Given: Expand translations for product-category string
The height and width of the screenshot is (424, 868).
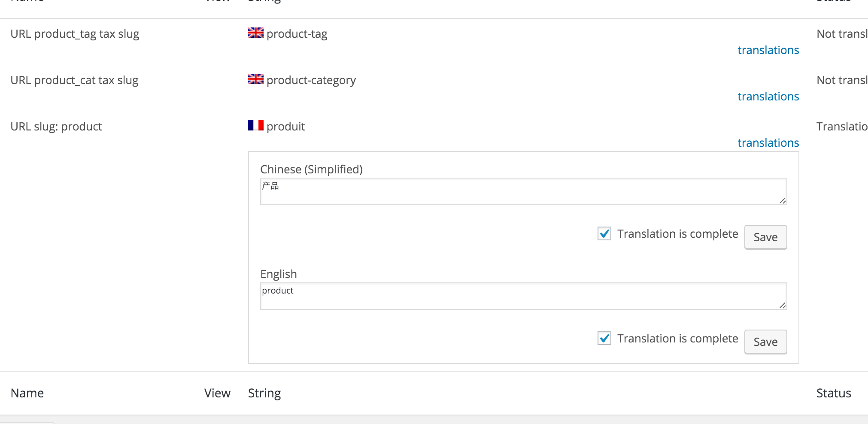Looking at the screenshot, I should (768, 97).
